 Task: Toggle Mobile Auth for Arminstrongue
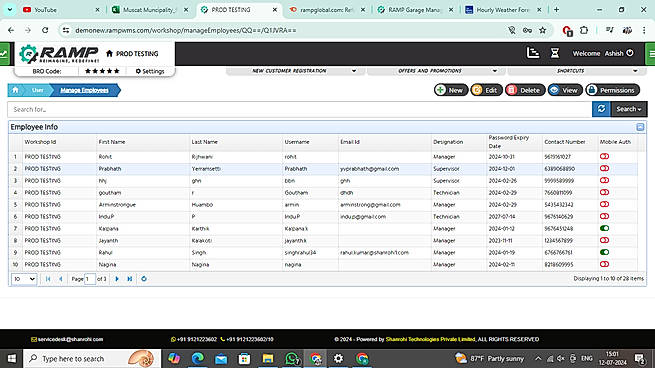[604, 204]
